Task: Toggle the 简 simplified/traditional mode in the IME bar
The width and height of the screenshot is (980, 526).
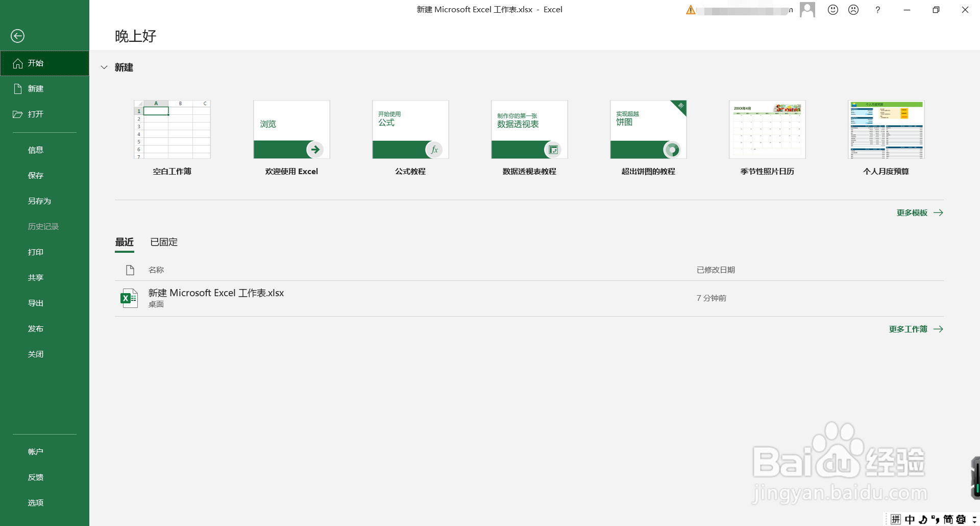Action: [x=948, y=519]
